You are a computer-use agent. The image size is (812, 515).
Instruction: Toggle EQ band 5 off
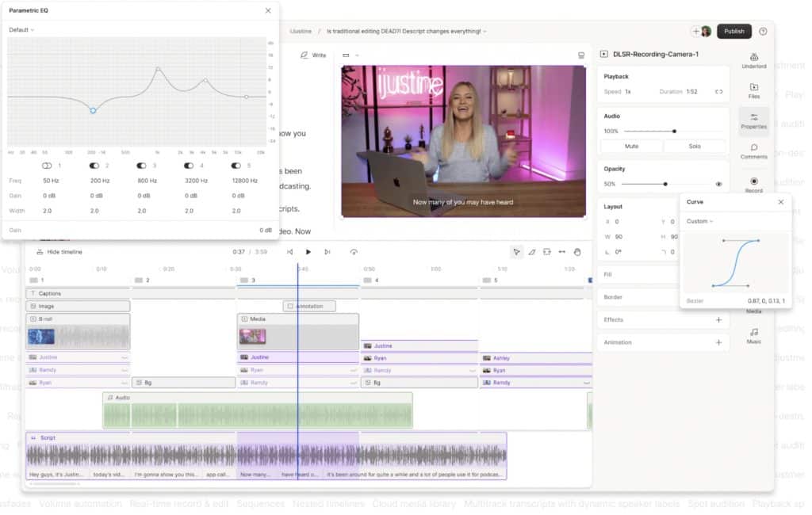click(238, 166)
